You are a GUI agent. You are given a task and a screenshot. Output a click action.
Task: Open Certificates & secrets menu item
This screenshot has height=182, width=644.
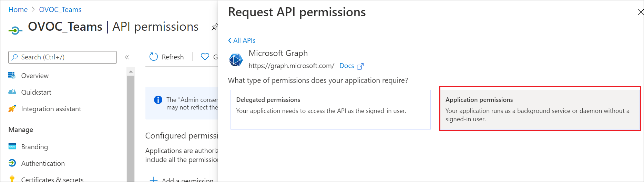pyautogui.click(x=52, y=179)
